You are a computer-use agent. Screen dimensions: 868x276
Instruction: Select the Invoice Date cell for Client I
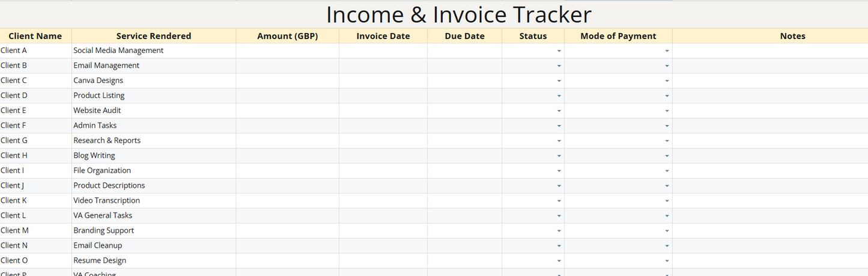click(x=383, y=171)
